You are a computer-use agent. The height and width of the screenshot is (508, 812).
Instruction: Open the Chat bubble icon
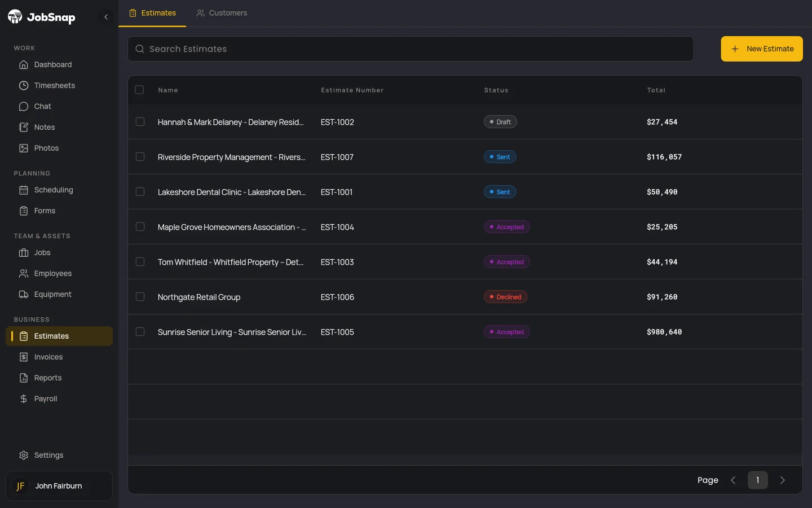click(24, 107)
